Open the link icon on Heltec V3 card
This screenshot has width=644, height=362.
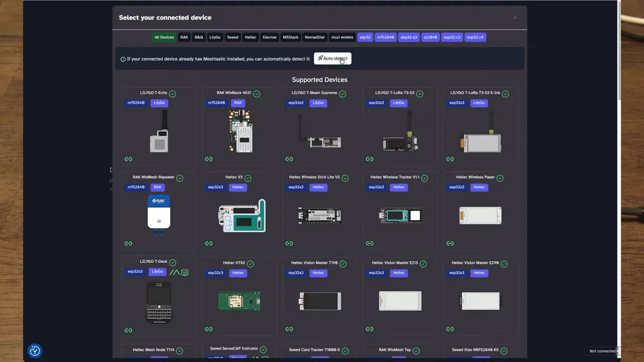(x=209, y=243)
